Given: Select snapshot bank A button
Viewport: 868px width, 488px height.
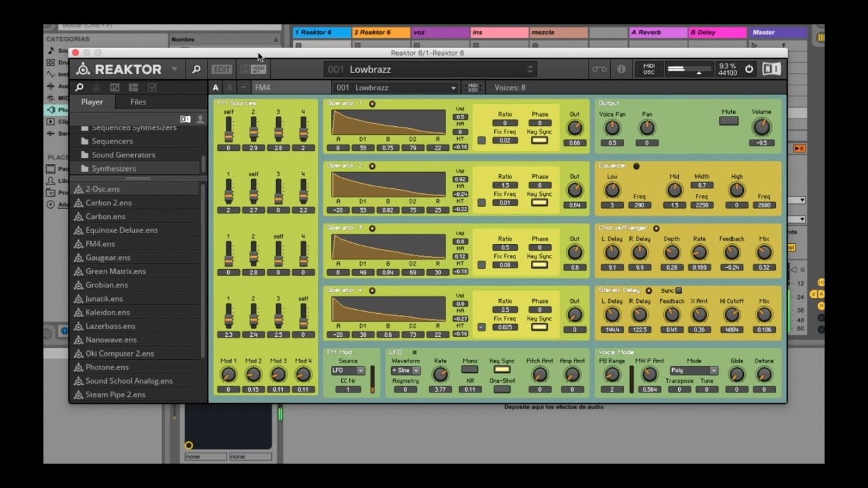Looking at the screenshot, I should click(x=216, y=87).
